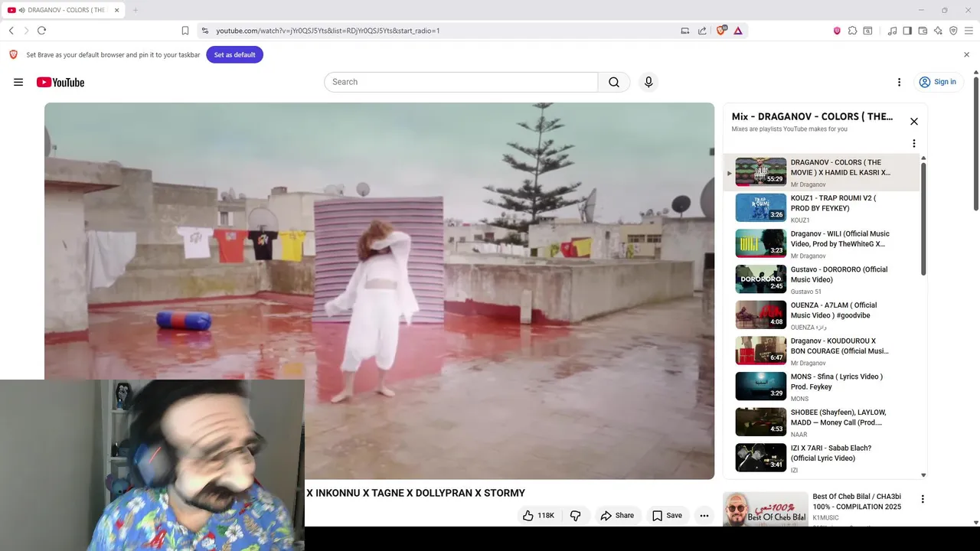The image size is (980, 551).
Task: Open more actions menu under video
Action: (x=704, y=516)
